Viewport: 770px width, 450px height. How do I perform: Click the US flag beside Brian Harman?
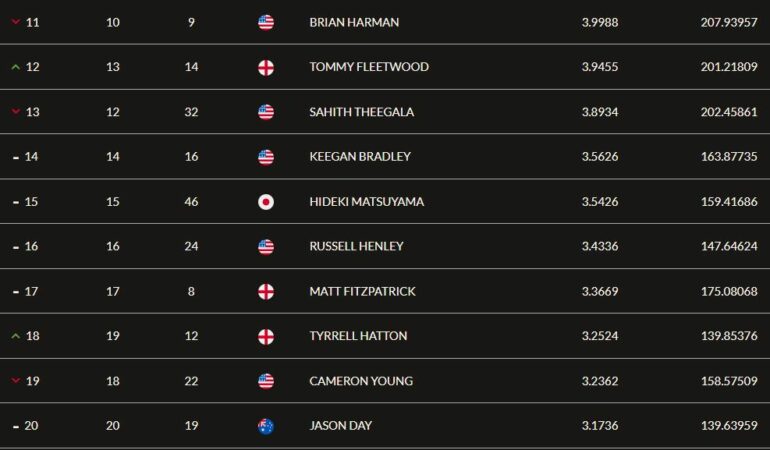click(266, 23)
